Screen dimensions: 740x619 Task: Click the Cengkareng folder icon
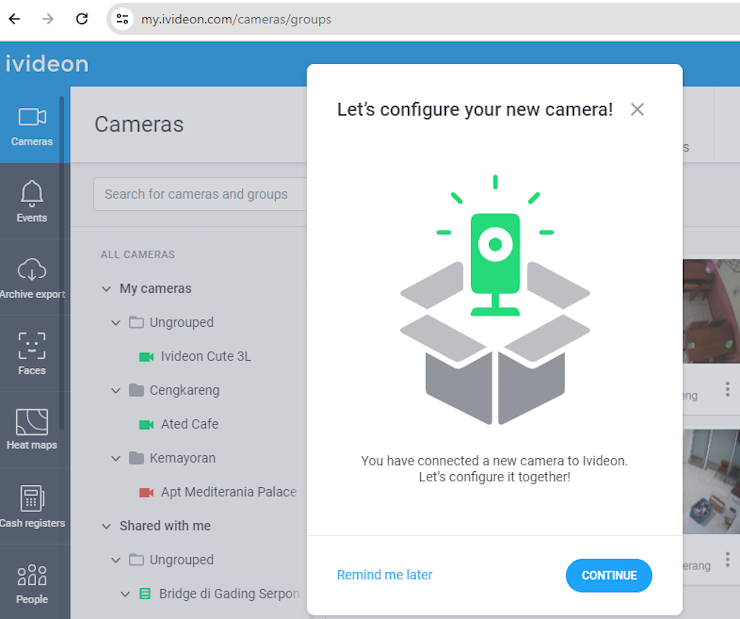point(136,390)
